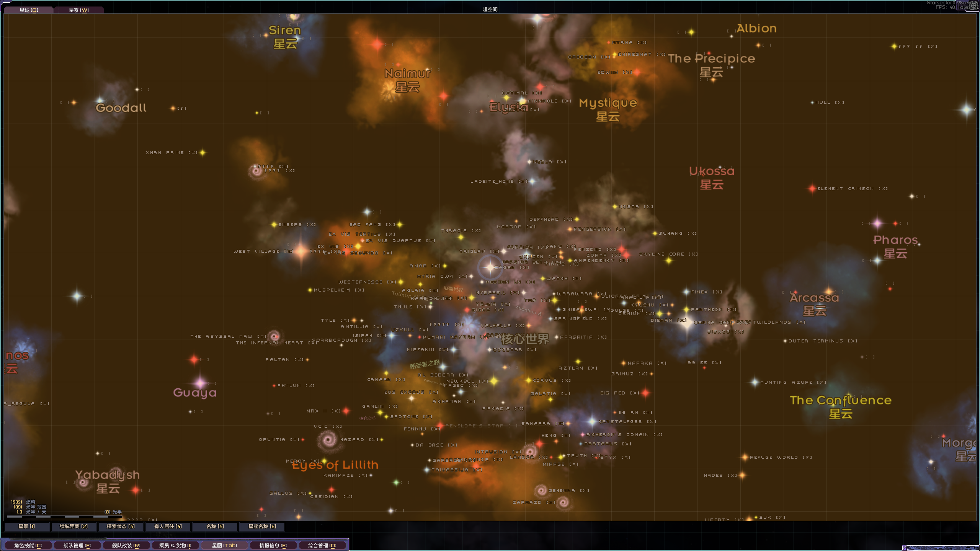Screen dimensions: 980x551
Task: Click the Phylum red star
Action: 274,386
